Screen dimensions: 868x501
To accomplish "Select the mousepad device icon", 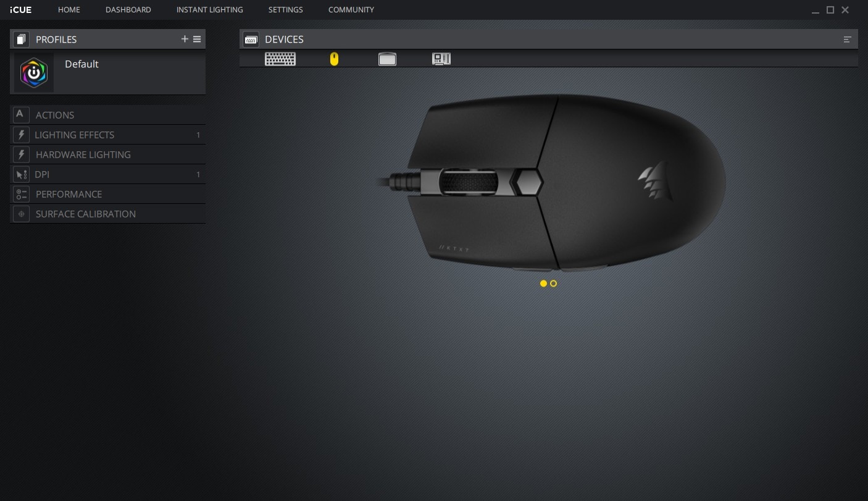I will click(x=387, y=59).
